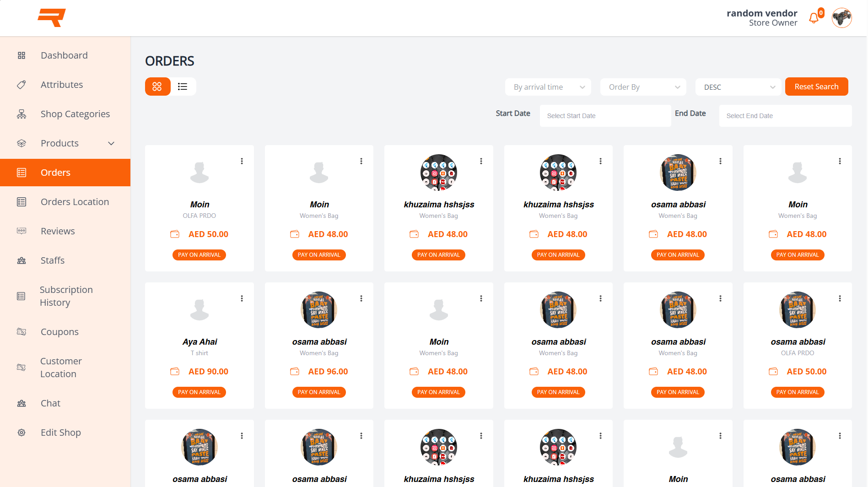Click the Dashboard sidebar icon
Viewport: 868px width, 487px height.
tap(22, 55)
